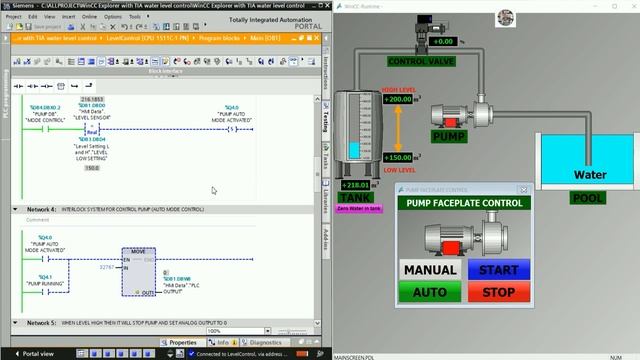Image resolution: width=640 pixels, height=360 pixels.
Task: Click the insert network icon in block toolbar
Action: pyautogui.click(x=17, y=62)
